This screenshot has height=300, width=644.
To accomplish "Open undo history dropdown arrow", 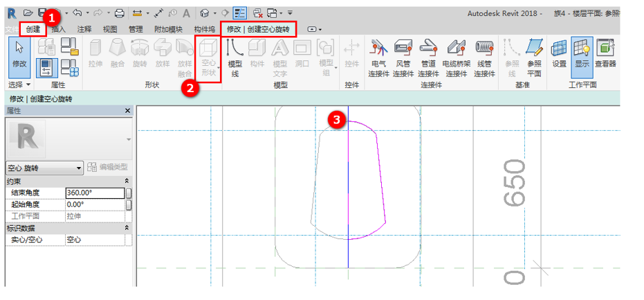I will 88,13.
